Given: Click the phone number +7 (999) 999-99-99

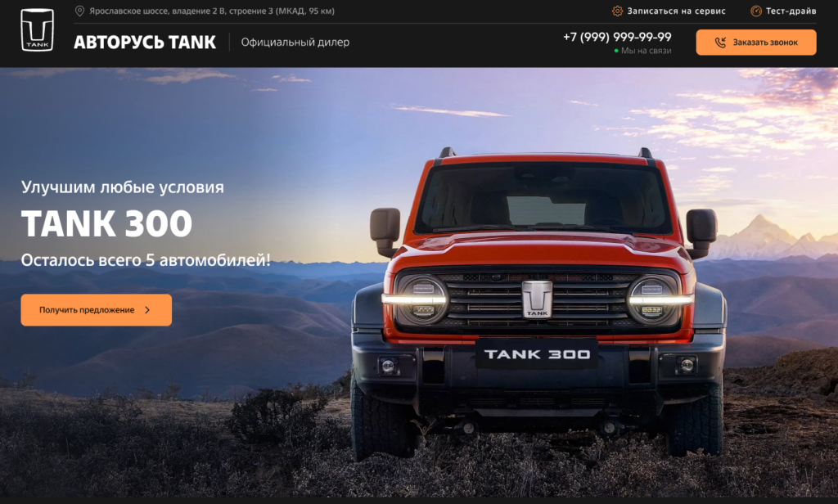Looking at the screenshot, I should point(617,37).
